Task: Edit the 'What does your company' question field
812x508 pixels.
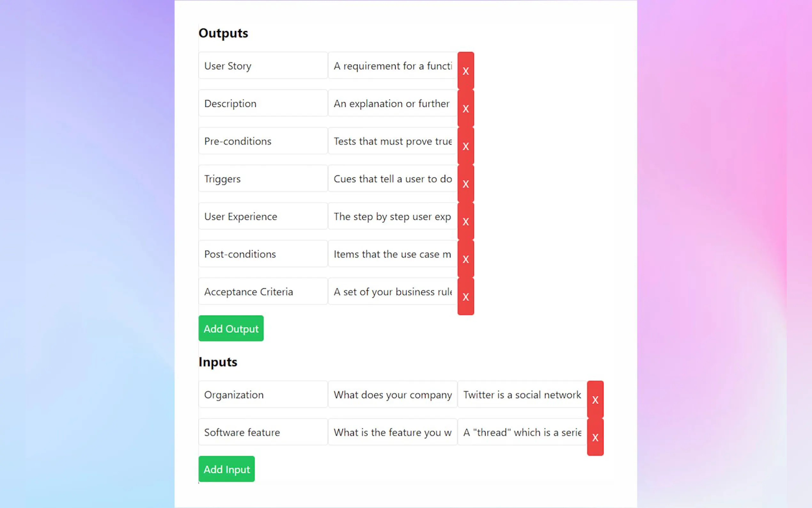Action: tap(392, 394)
